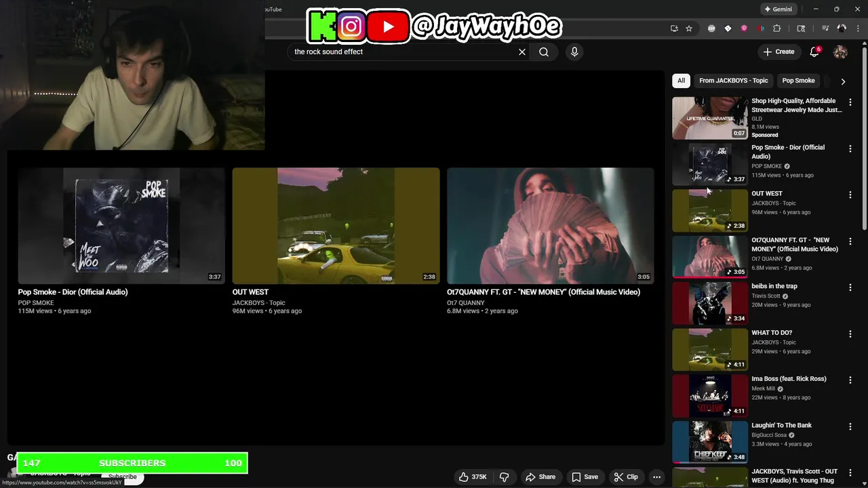This screenshot has width=868, height=488.
Task: Minimize the Chrome window
Action: (816, 9)
